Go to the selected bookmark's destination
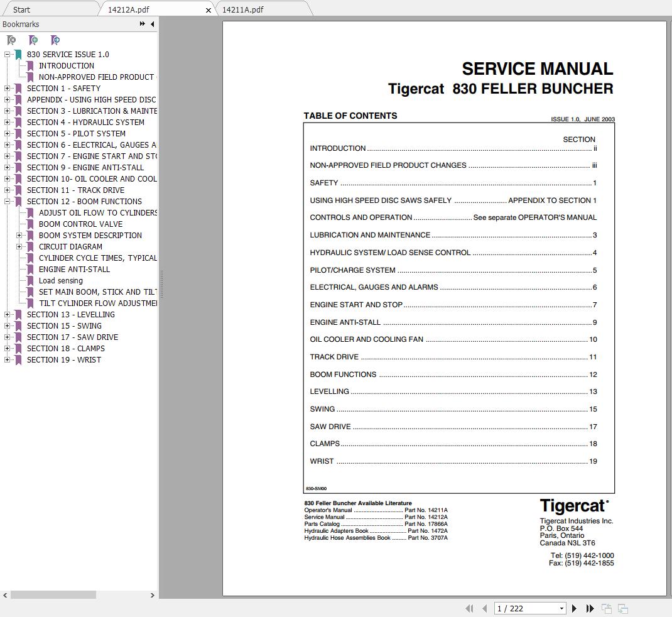672x617 pixels. click(x=55, y=40)
